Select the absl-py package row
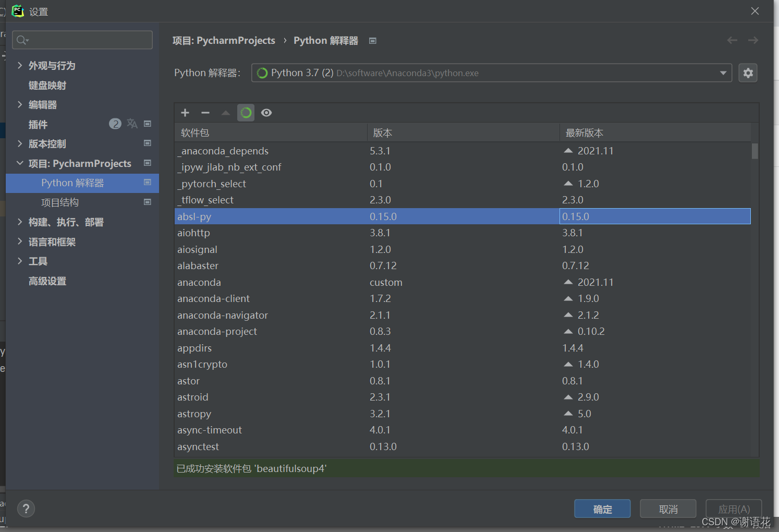779x532 pixels. point(463,216)
